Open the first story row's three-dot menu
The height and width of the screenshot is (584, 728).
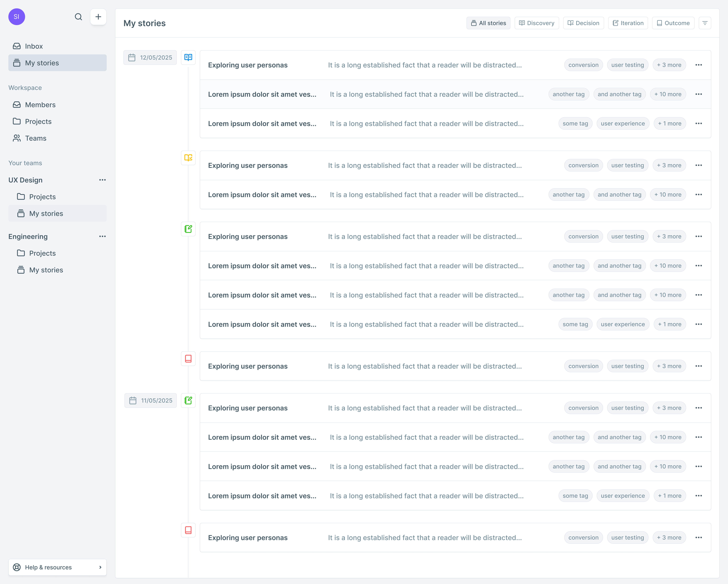pos(699,65)
